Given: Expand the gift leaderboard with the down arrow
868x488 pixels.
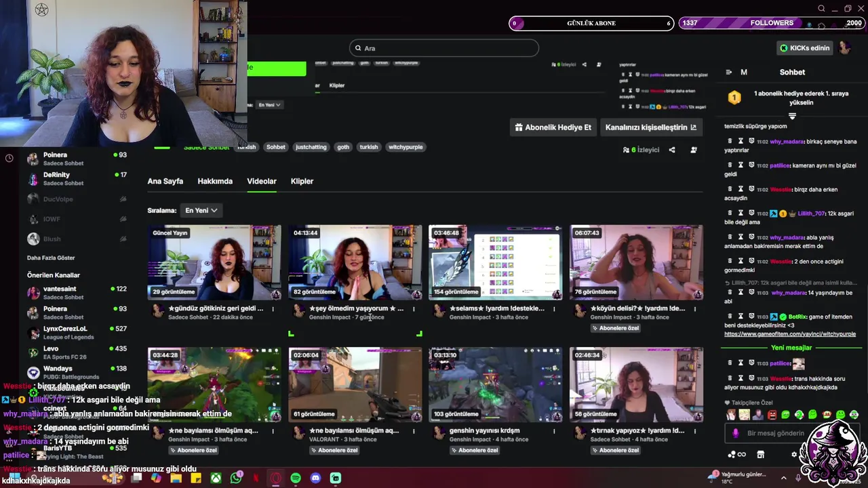Looking at the screenshot, I should [x=792, y=117].
